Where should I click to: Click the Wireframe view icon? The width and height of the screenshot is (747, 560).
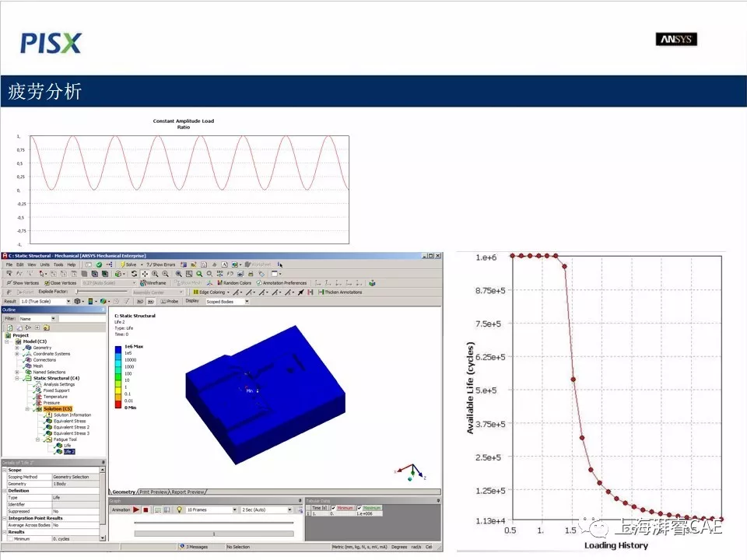pyautogui.click(x=153, y=283)
